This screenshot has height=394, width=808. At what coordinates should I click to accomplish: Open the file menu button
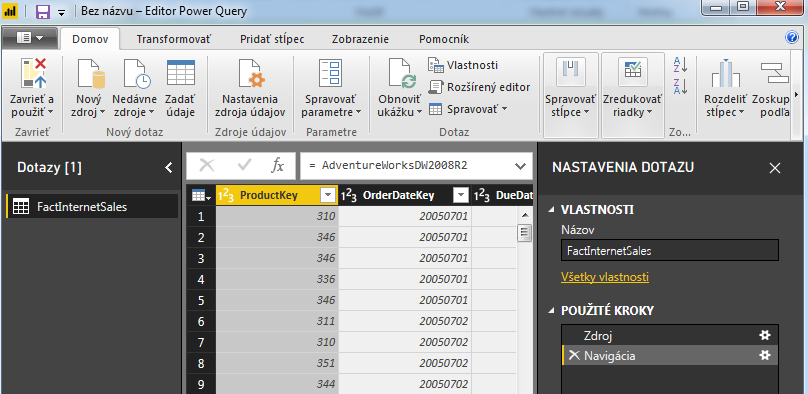coord(30,38)
